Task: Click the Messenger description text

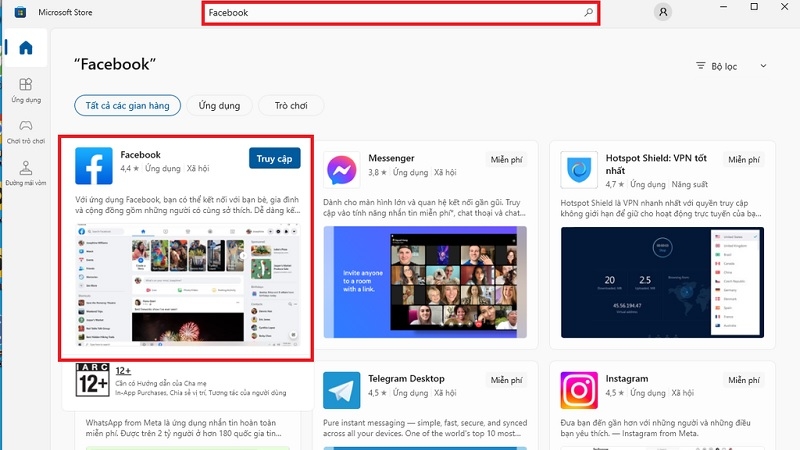Action: (x=424, y=208)
